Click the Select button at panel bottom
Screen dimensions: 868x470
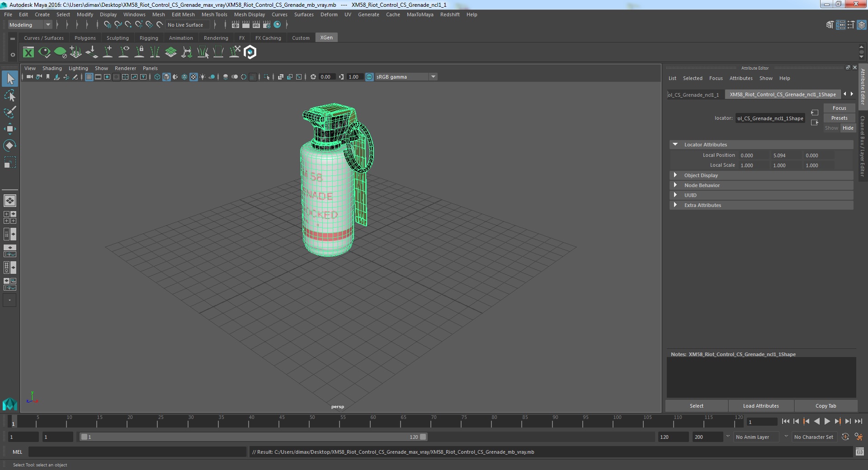pyautogui.click(x=696, y=406)
